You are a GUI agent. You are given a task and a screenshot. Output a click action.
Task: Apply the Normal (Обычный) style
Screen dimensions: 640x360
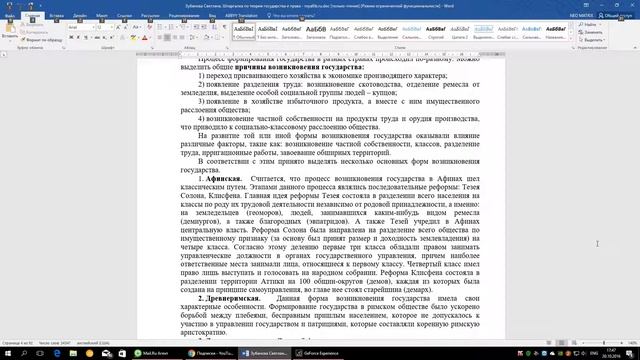point(244,32)
